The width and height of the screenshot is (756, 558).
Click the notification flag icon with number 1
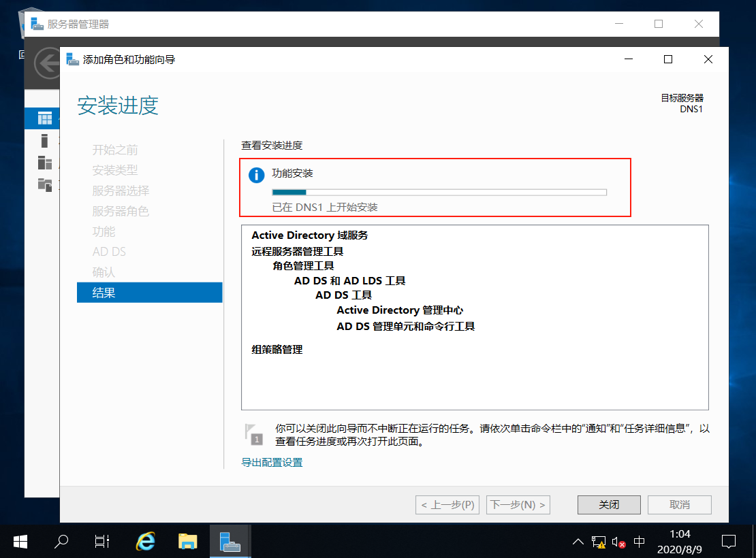coord(253,434)
